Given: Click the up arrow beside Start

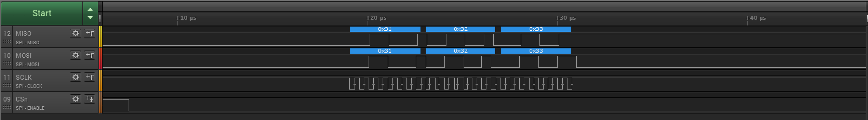Looking at the screenshot, I should [90, 9].
